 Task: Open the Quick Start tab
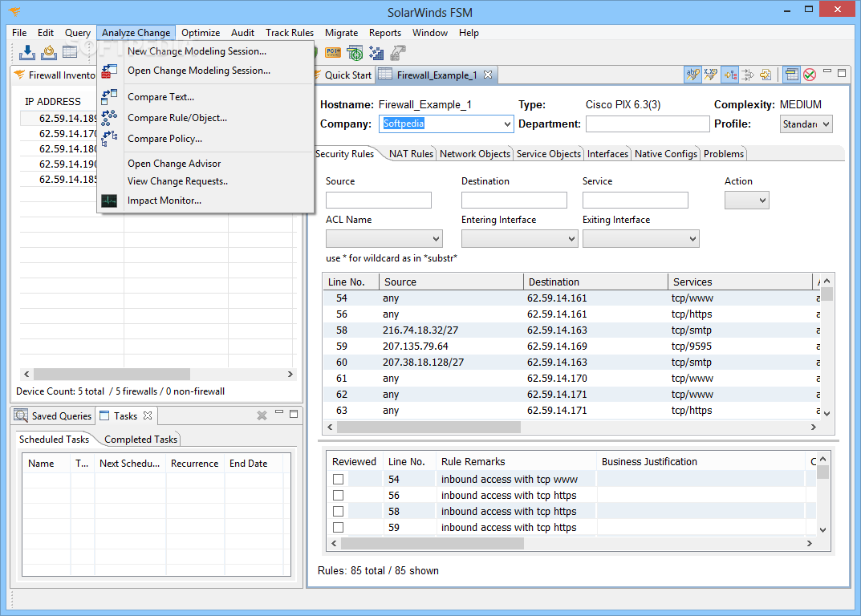coord(343,75)
